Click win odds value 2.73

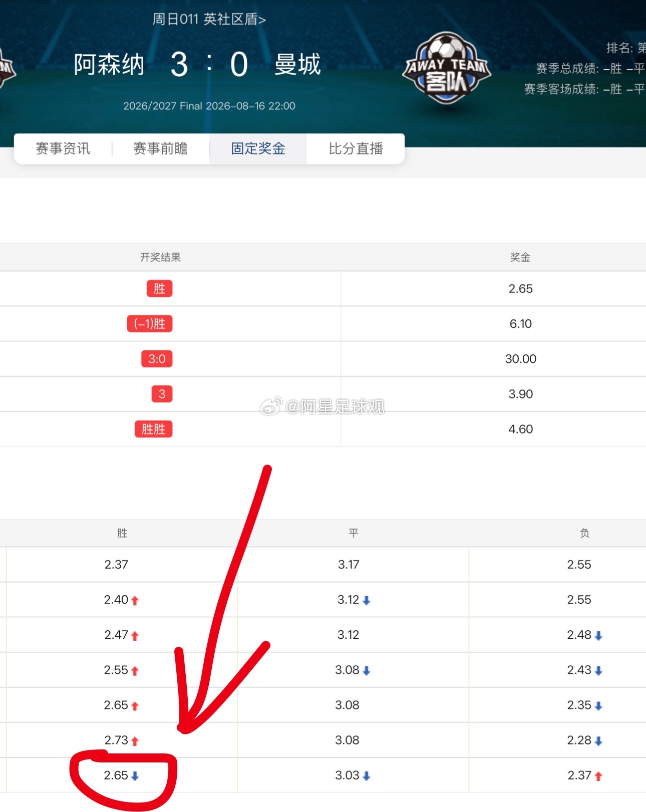[x=116, y=740]
